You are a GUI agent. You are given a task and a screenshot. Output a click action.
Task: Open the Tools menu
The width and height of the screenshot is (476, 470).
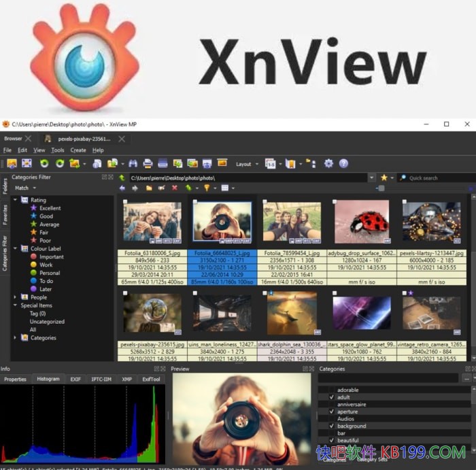[x=58, y=150]
